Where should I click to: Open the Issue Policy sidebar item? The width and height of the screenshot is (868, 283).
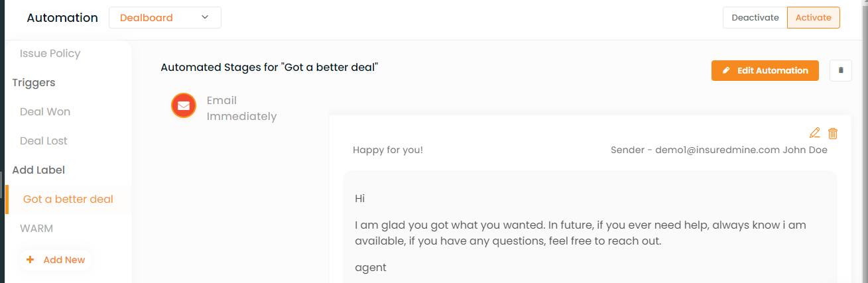50,53
